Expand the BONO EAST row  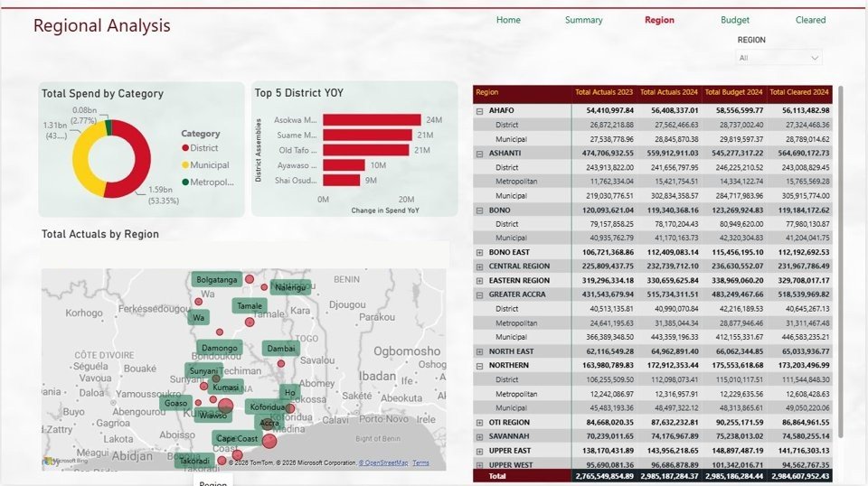click(479, 253)
